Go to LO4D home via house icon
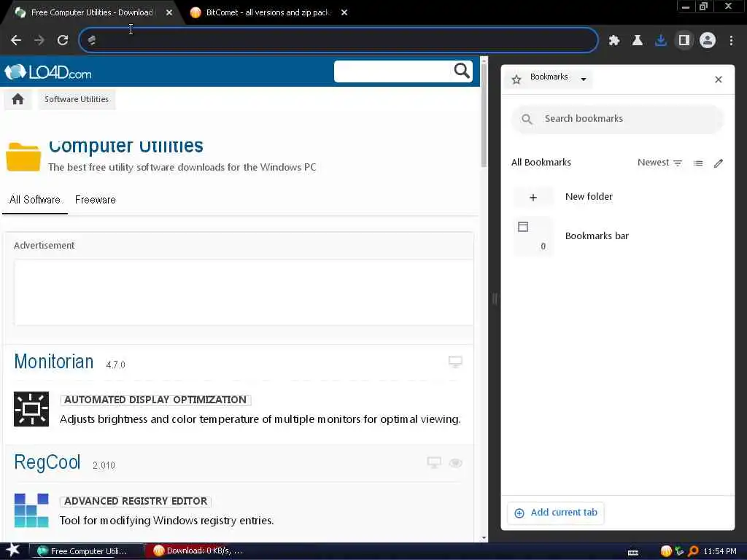Viewport: 747px width, 560px height. click(18, 99)
